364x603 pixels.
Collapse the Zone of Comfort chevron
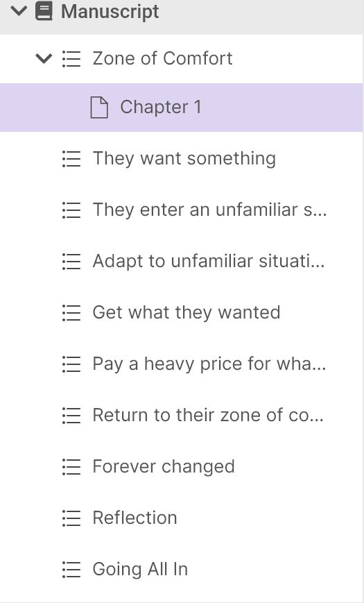(x=44, y=59)
